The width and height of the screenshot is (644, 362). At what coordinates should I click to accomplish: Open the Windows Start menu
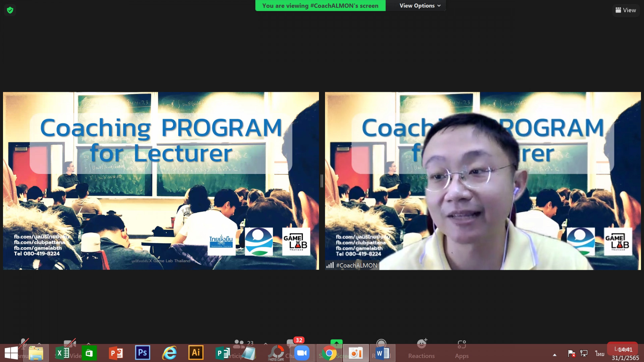tap(11, 353)
